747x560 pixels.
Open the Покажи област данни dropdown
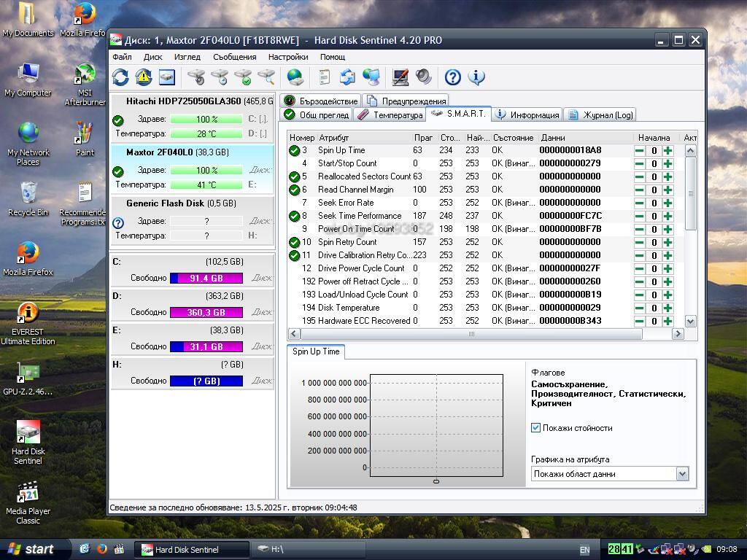(610, 474)
